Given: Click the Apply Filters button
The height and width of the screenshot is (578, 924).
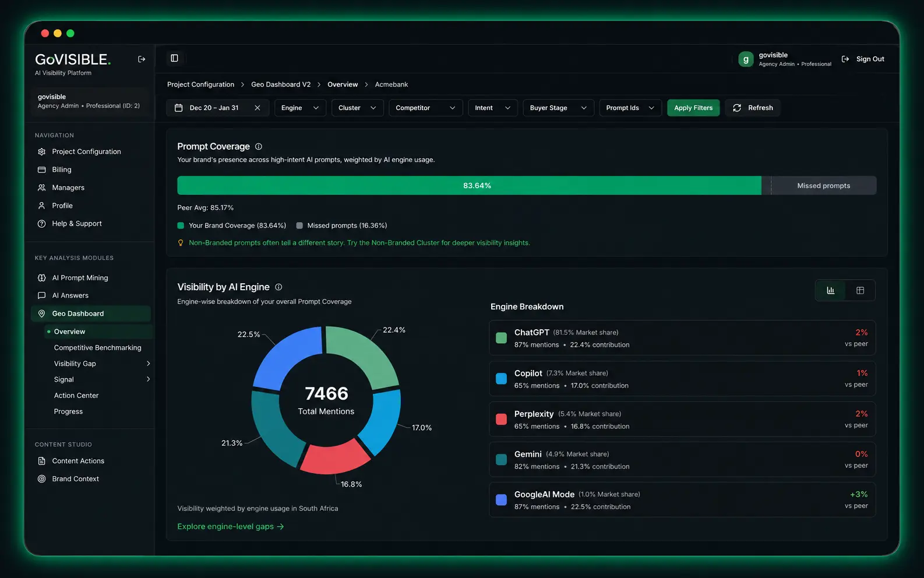Looking at the screenshot, I should [x=693, y=108].
